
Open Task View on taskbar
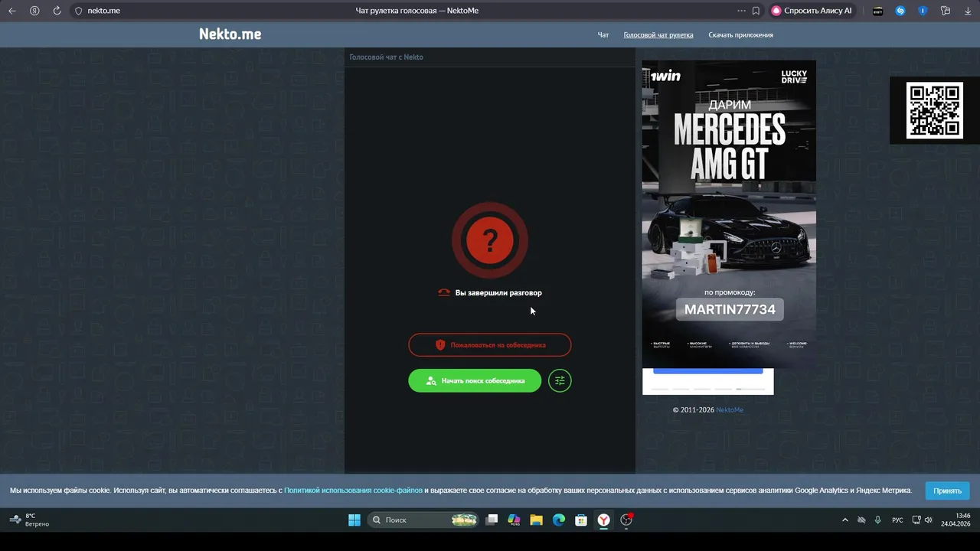492,520
